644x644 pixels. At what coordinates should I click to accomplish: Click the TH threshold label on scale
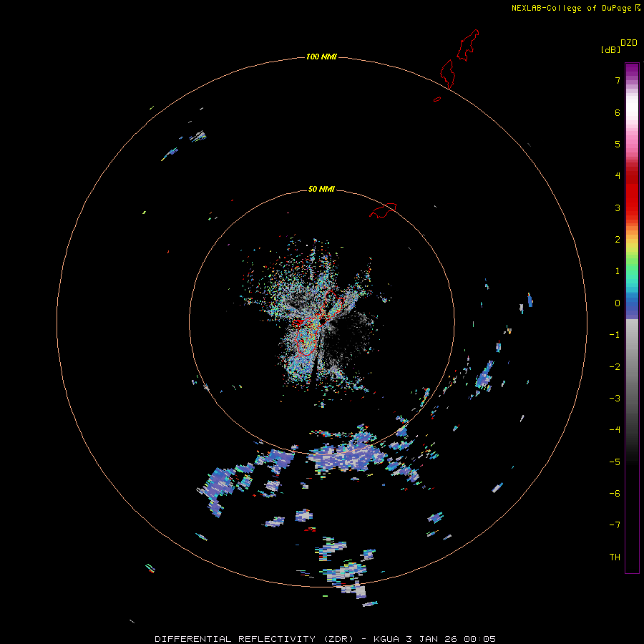click(x=615, y=557)
